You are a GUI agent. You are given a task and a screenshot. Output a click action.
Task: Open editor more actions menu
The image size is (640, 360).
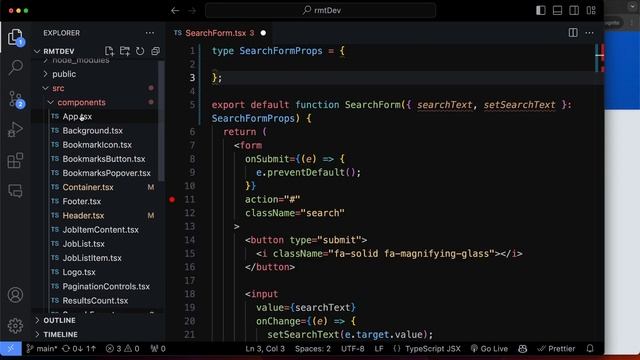click(x=589, y=33)
